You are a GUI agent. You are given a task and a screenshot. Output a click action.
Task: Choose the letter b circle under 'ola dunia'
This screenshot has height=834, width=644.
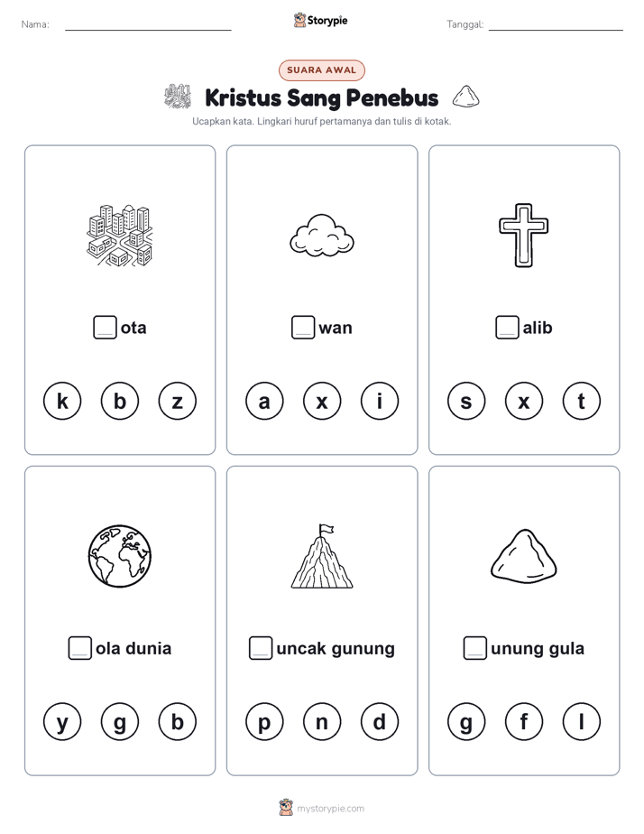coord(178,722)
